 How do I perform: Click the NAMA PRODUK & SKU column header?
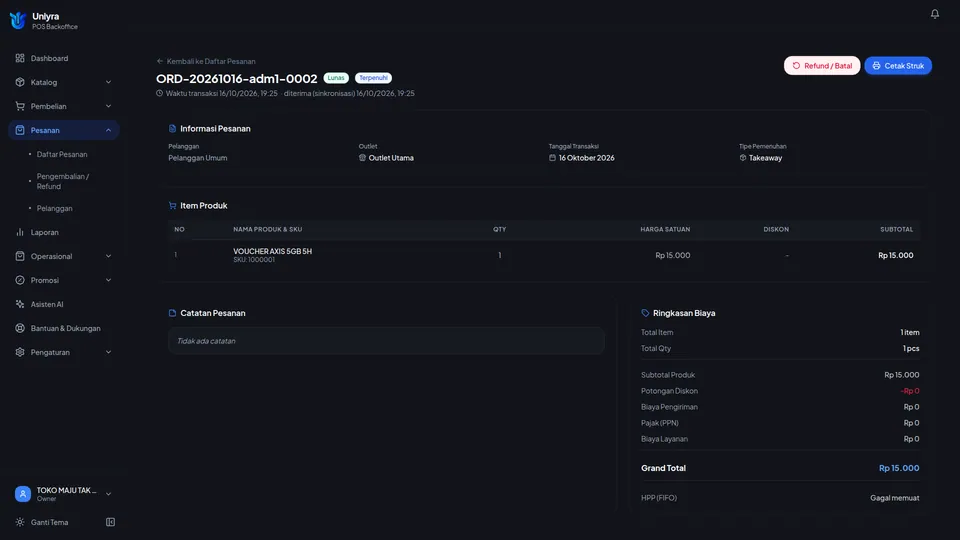(268, 229)
